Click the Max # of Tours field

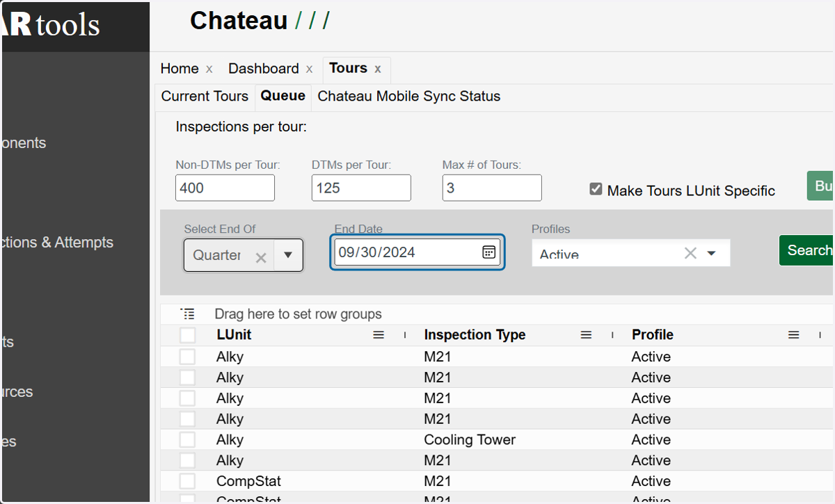[492, 188]
